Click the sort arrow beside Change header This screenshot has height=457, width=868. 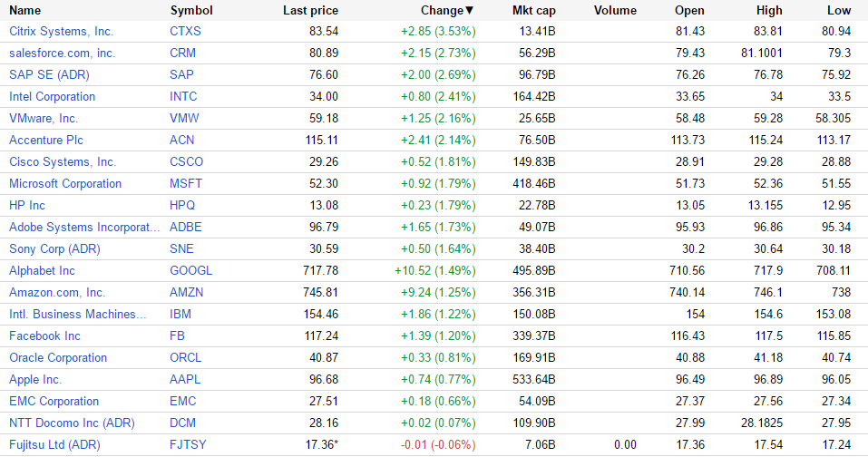point(470,11)
